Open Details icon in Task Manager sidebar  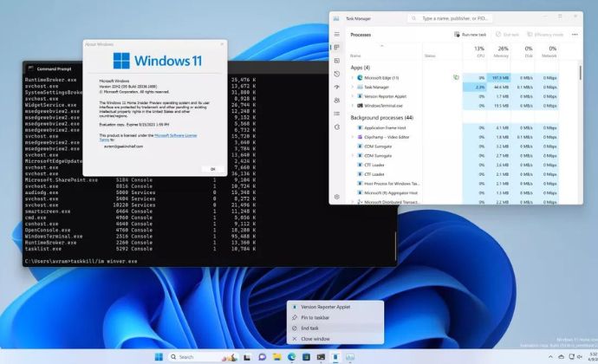(x=337, y=114)
